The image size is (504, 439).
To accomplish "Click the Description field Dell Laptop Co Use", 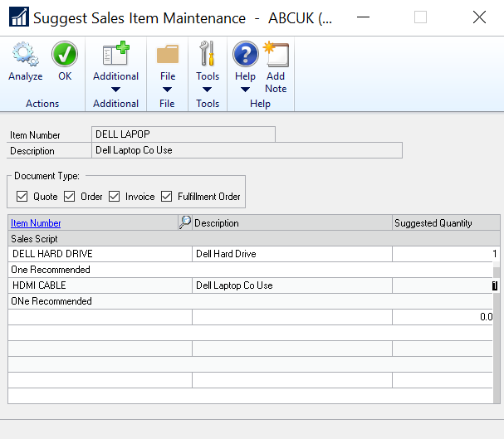I will [x=247, y=150].
